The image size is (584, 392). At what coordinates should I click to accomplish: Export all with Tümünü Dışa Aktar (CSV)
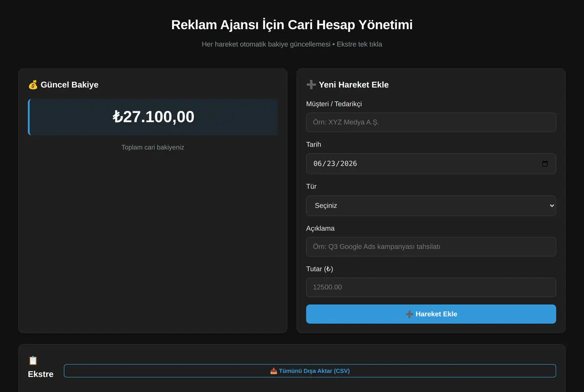(310, 371)
